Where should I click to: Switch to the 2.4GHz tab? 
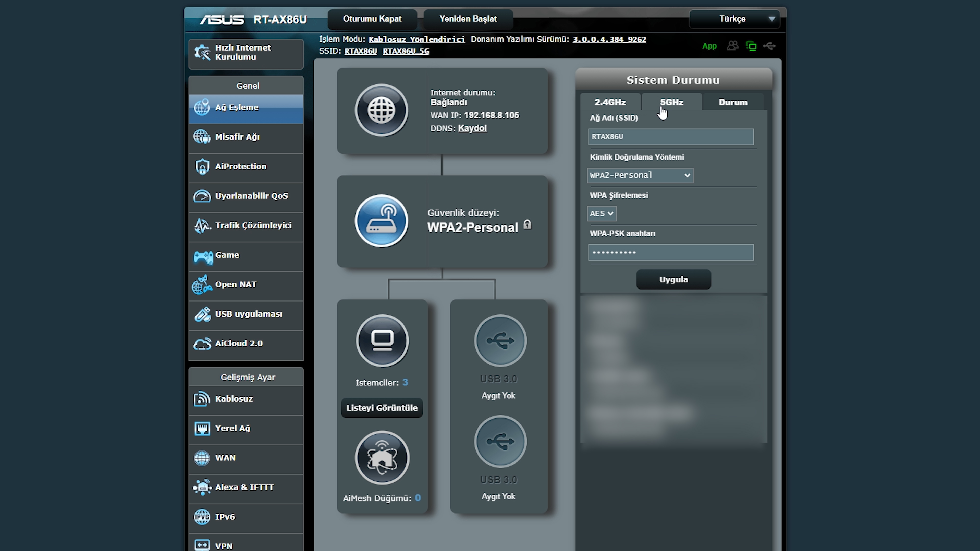610,102
